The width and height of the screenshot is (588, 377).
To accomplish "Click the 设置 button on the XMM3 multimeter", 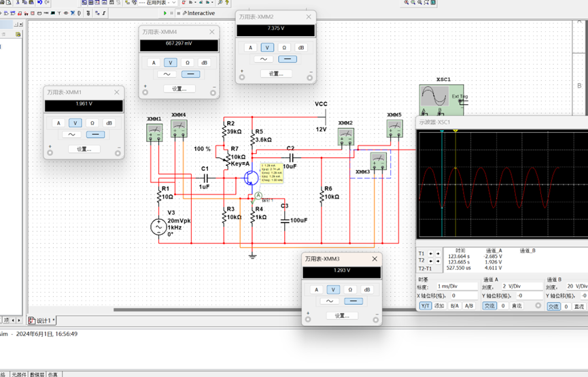I will click(x=342, y=316).
